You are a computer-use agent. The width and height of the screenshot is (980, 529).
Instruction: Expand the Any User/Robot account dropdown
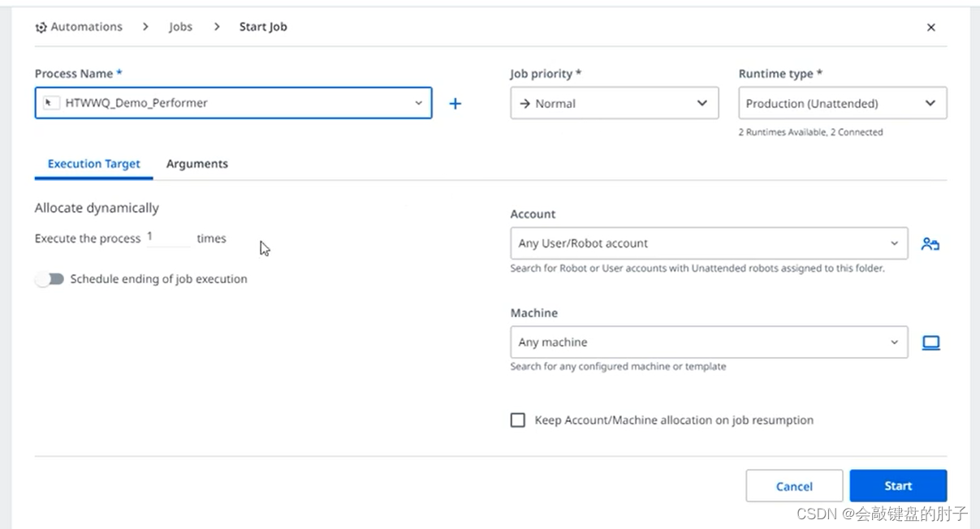coord(709,243)
